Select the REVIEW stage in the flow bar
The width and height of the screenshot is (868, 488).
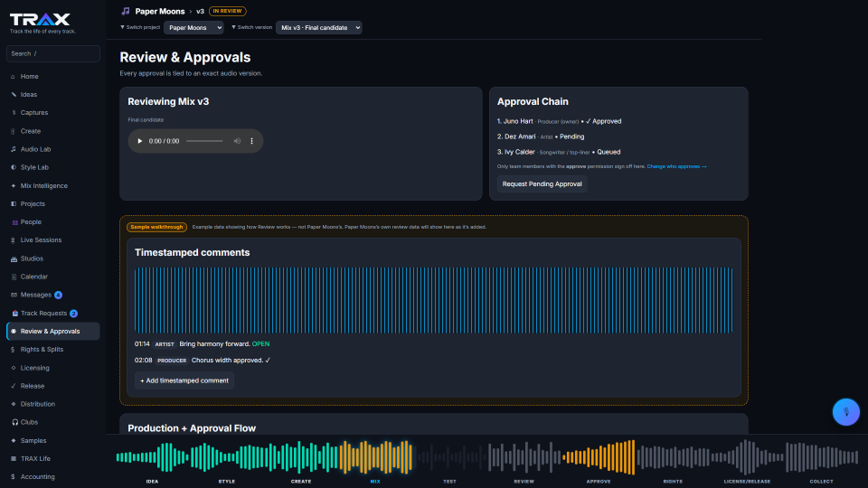coord(524,482)
